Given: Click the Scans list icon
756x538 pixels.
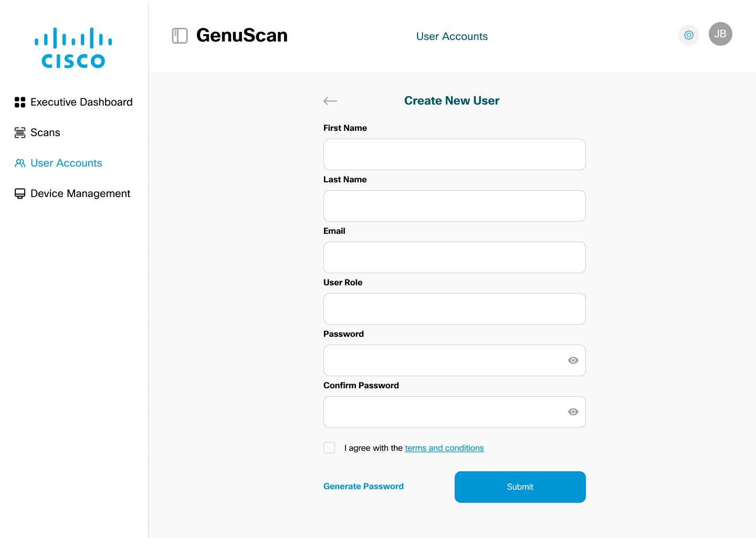Looking at the screenshot, I should coord(20,132).
